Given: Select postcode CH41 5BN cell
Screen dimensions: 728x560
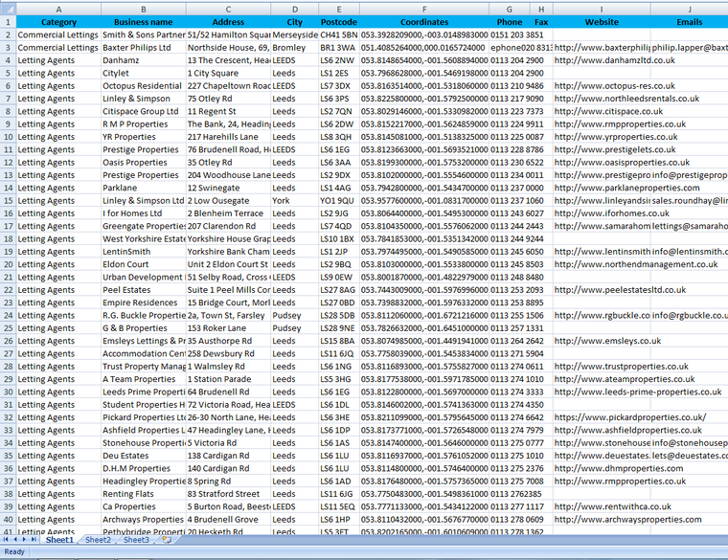Looking at the screenshot, I should click(339, 34).
